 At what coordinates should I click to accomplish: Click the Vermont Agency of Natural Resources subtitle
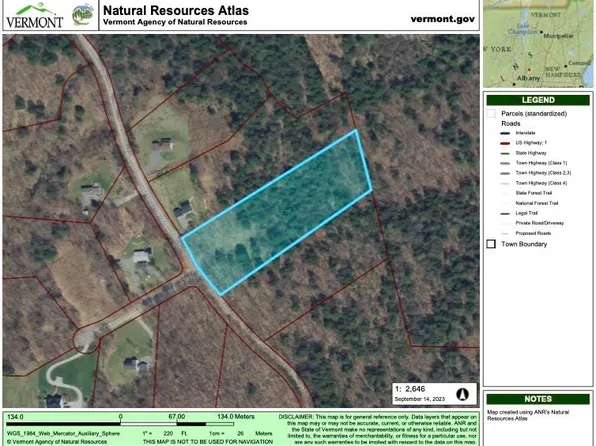[175, 22]
